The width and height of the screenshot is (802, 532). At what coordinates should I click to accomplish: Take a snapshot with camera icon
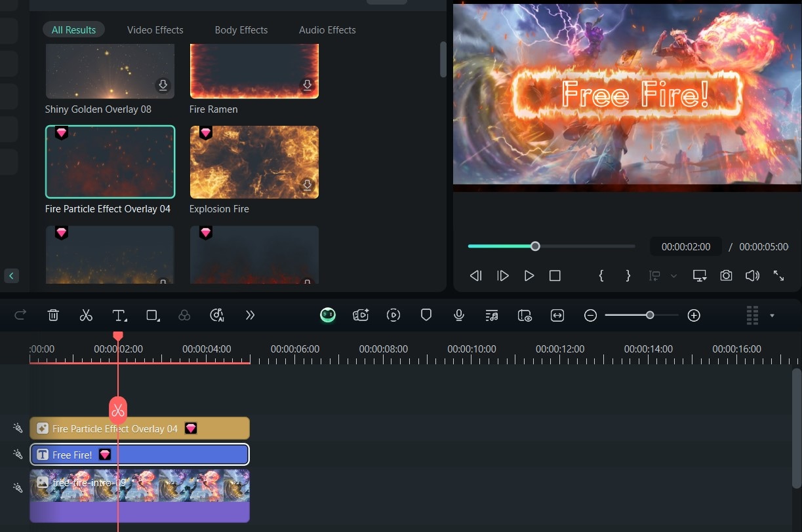726,276
